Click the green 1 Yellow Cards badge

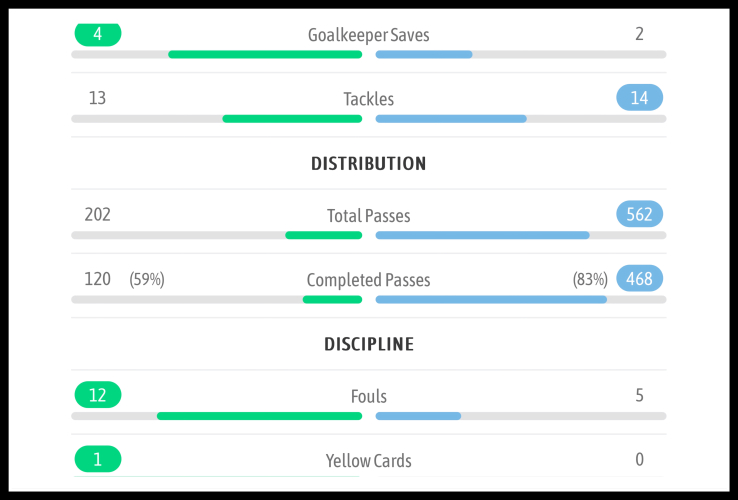click(x=98, y=460)
